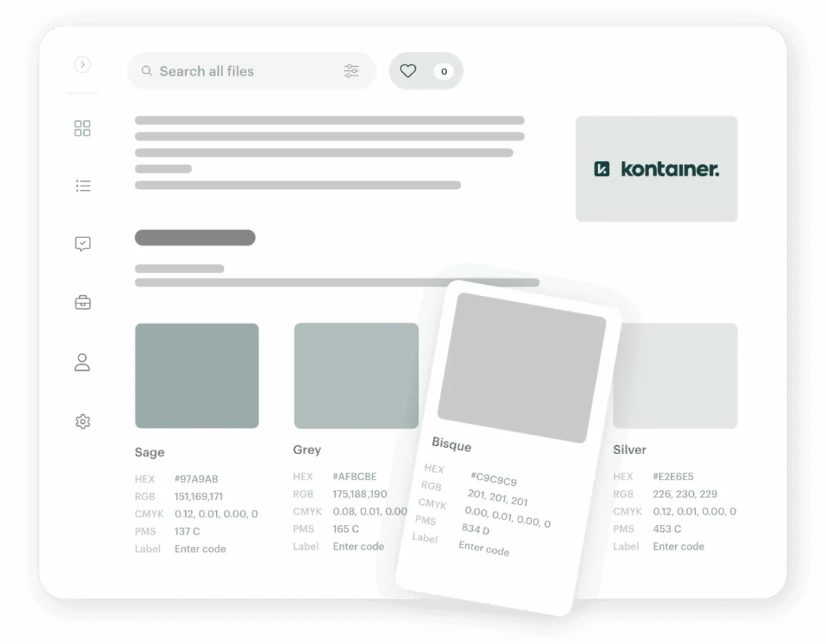Viewport: 826px width, 644px height.
Task: Expand the sidebar with the chevron circle
Action: point(82,65)
